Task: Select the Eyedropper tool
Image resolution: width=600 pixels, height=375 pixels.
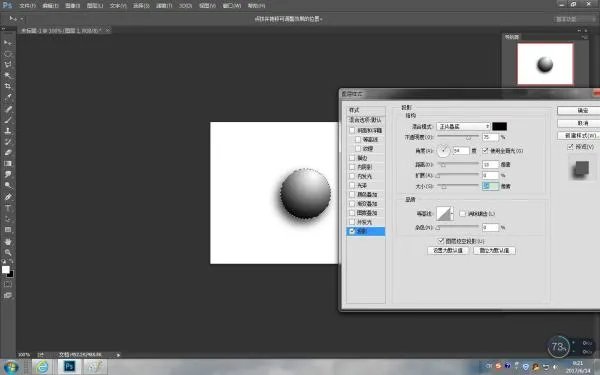Action: (x=8, y=97)
